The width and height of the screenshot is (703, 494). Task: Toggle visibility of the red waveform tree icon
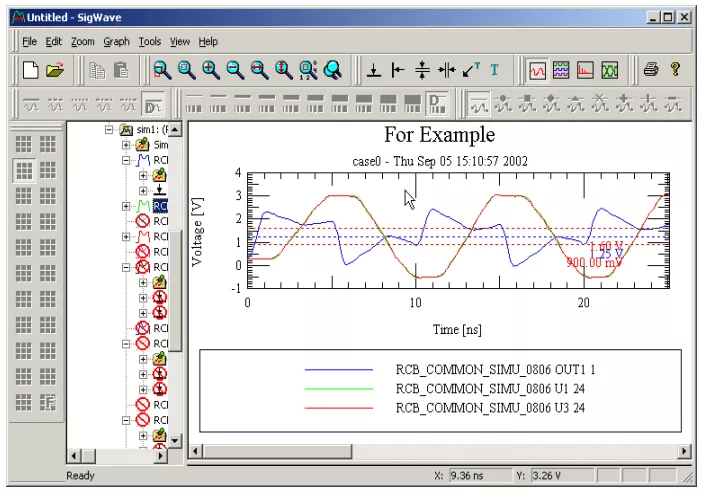point(143,236)
